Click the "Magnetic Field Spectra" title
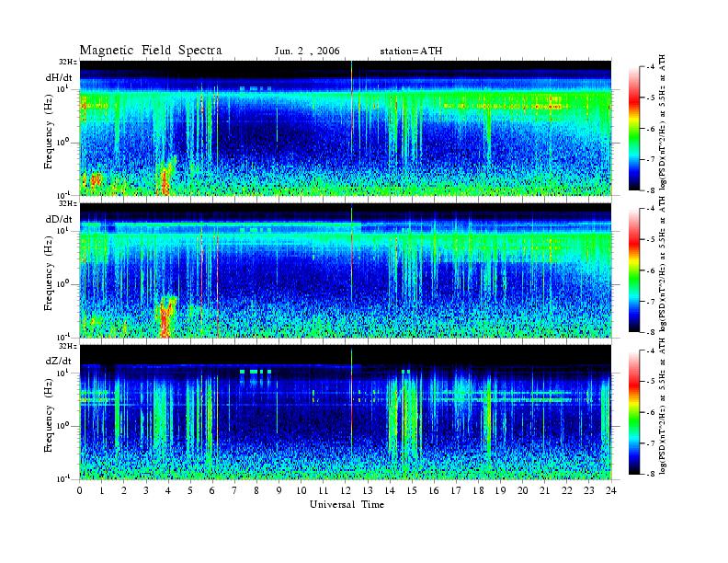 click(151, 51)
